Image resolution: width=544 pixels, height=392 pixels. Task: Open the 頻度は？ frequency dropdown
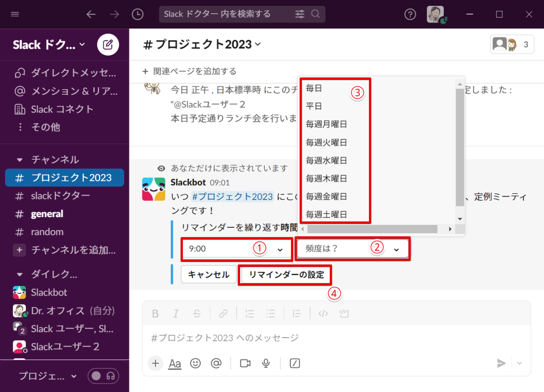[353, 249]
